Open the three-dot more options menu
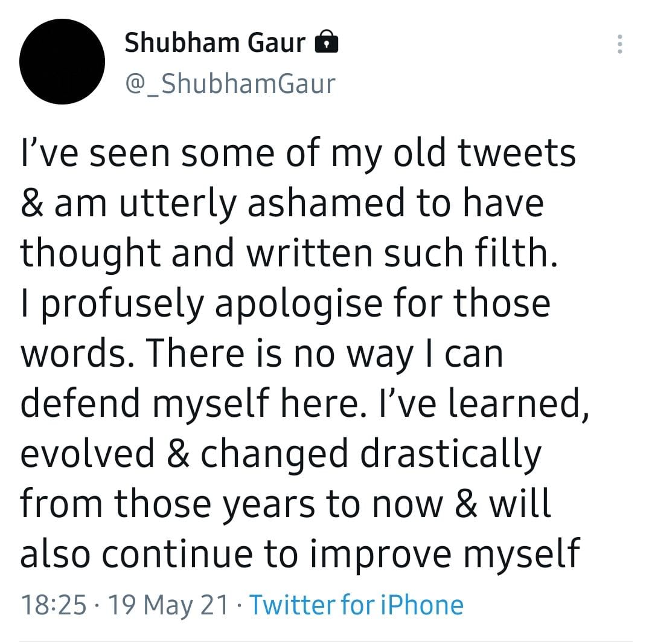Viewport: 652px width, 644px height. (619, 44)
